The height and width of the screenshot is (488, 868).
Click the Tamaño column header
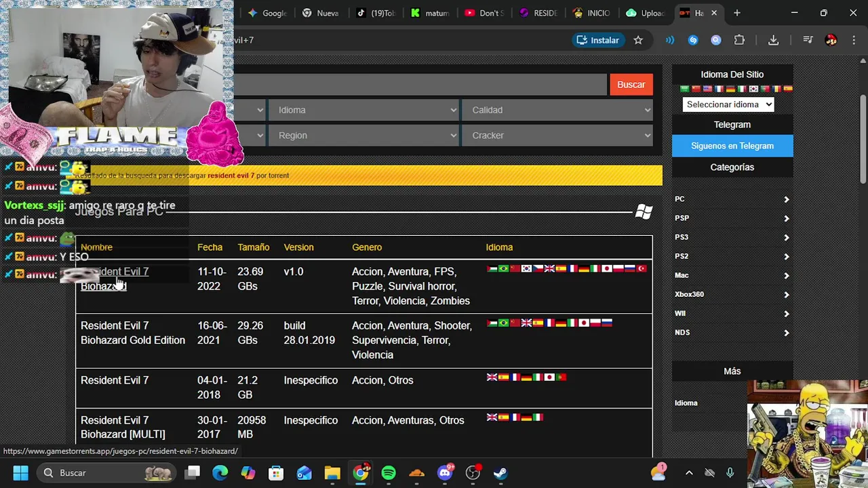254,247
